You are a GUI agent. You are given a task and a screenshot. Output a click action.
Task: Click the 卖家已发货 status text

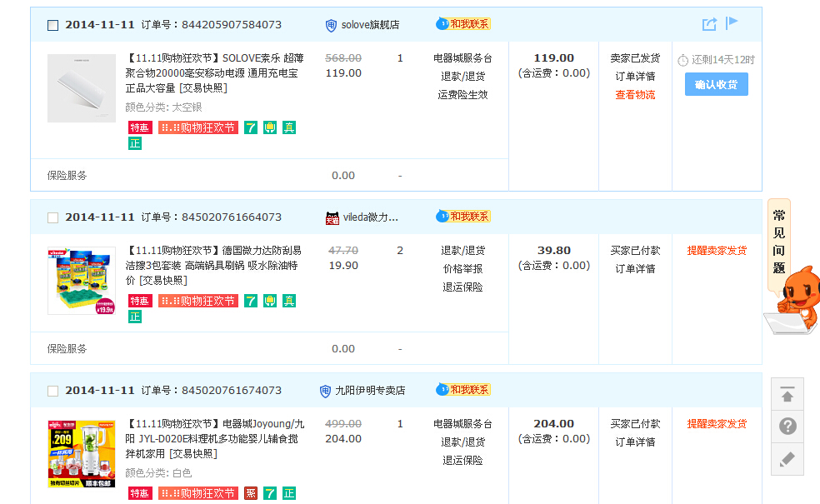[x=635, y=58]
